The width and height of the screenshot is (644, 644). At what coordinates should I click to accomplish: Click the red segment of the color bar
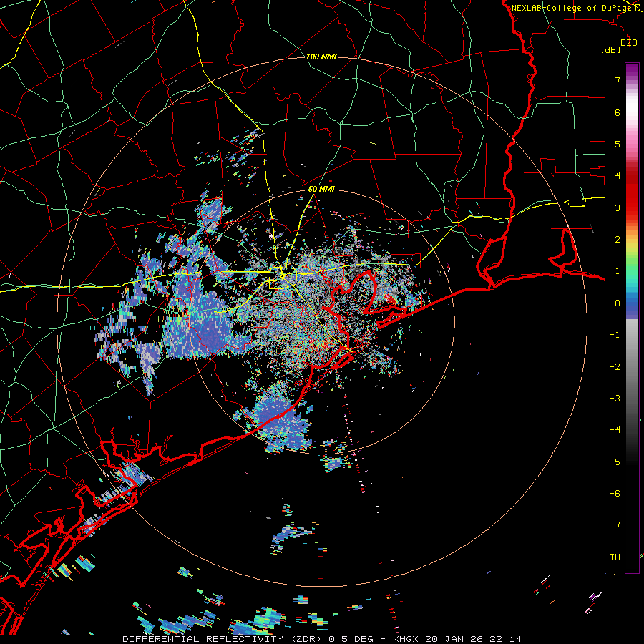coord(632,193)
